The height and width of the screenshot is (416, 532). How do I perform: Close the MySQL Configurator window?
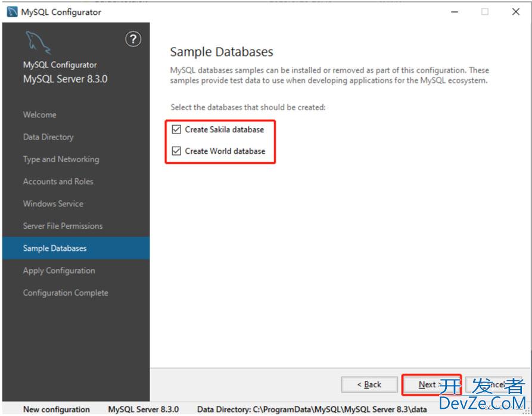click(516, 12)
